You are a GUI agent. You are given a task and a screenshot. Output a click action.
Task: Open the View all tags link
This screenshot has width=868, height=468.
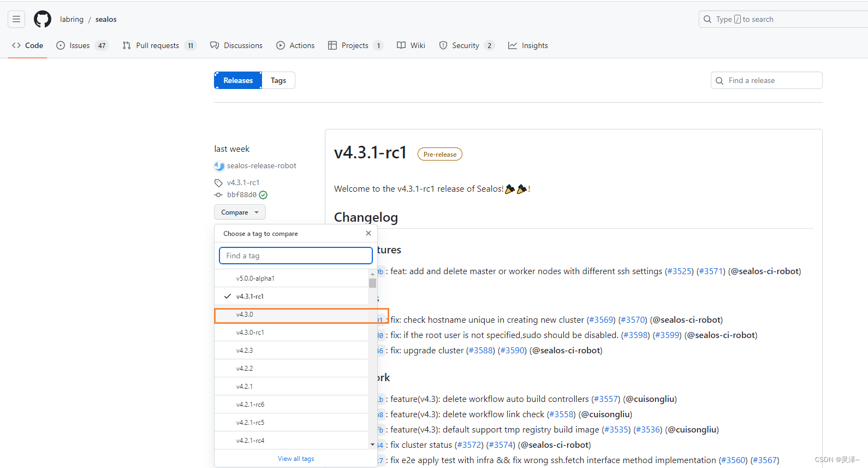pos(296,459)
